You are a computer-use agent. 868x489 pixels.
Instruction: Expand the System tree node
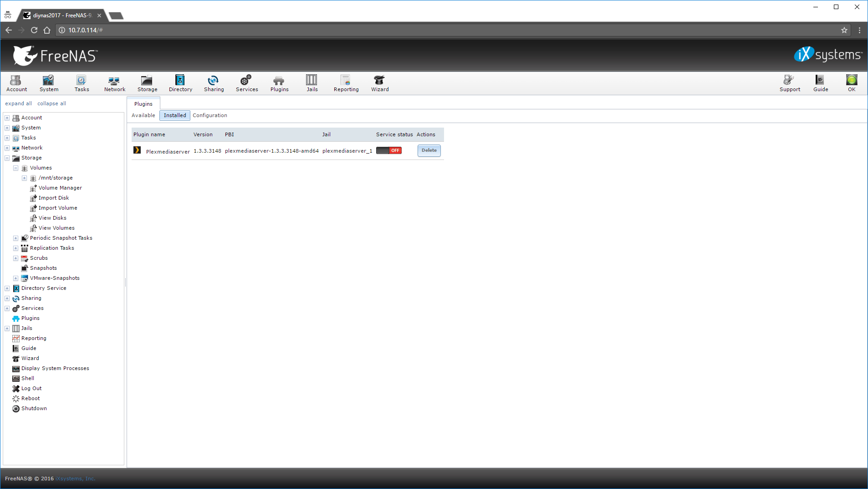coord(7,128)
